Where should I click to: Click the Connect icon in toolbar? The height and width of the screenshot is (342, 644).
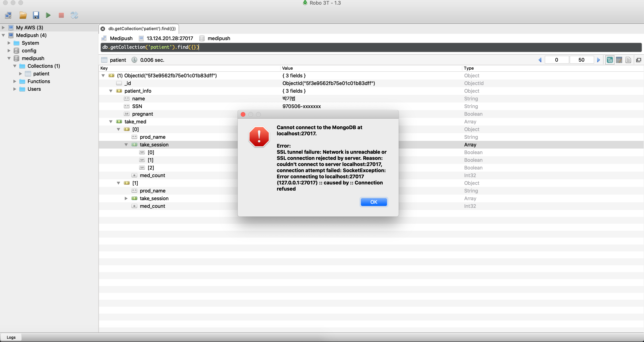[8, 15]
